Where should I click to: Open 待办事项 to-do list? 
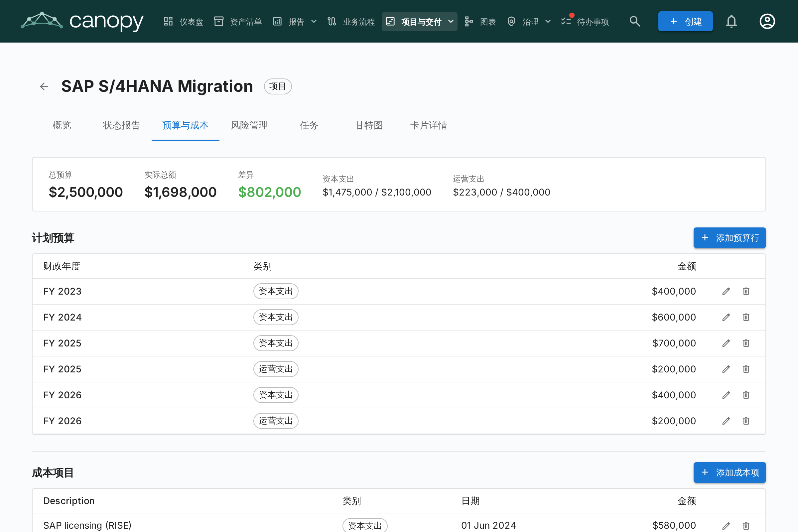coord(585,22)
